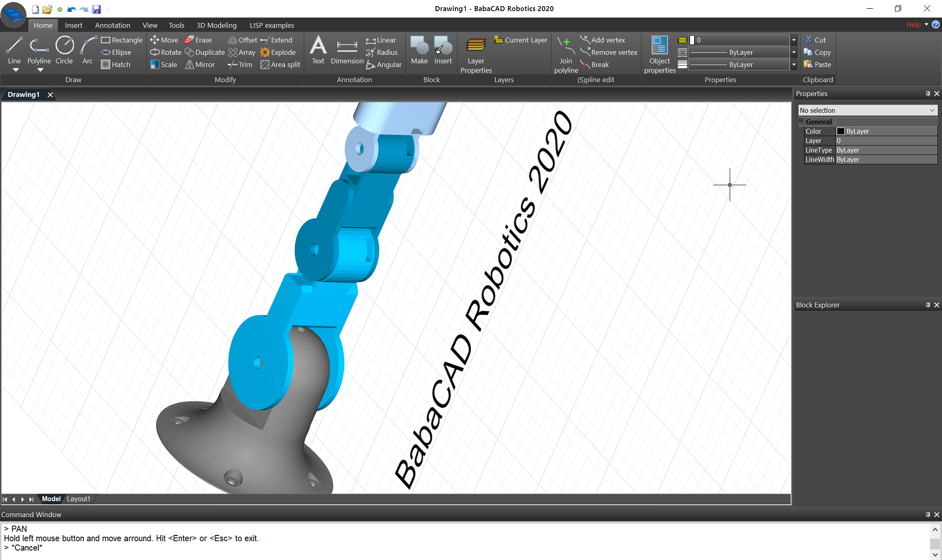Click the Explode command

(278, 52)
